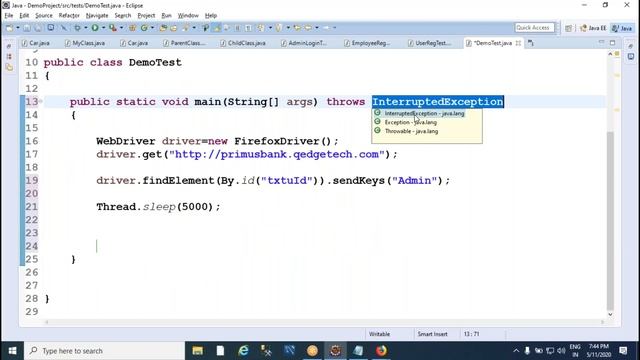The height and width of the screenshot is (360, 640).
Task: Open the Previous Annotation dropdown arrow
Action: click(288, 28)
